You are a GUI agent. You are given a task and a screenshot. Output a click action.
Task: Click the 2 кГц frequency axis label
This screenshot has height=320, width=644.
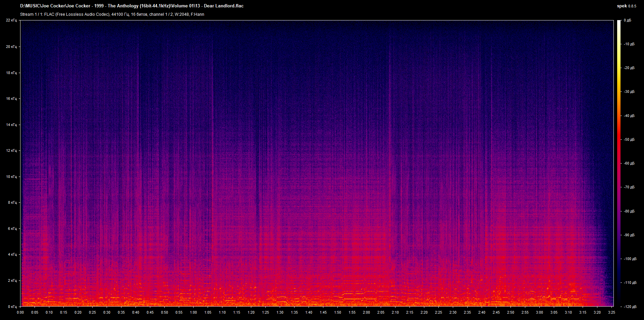coord(12,280)
